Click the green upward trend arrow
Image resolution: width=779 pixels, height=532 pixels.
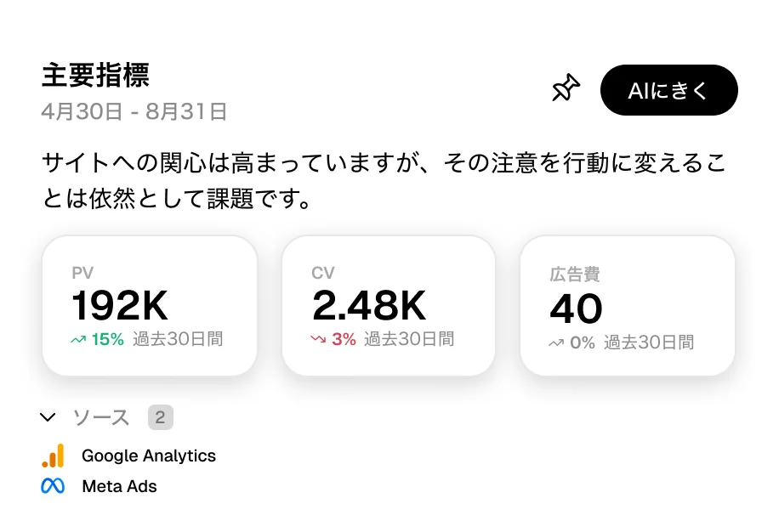point(78,340)
